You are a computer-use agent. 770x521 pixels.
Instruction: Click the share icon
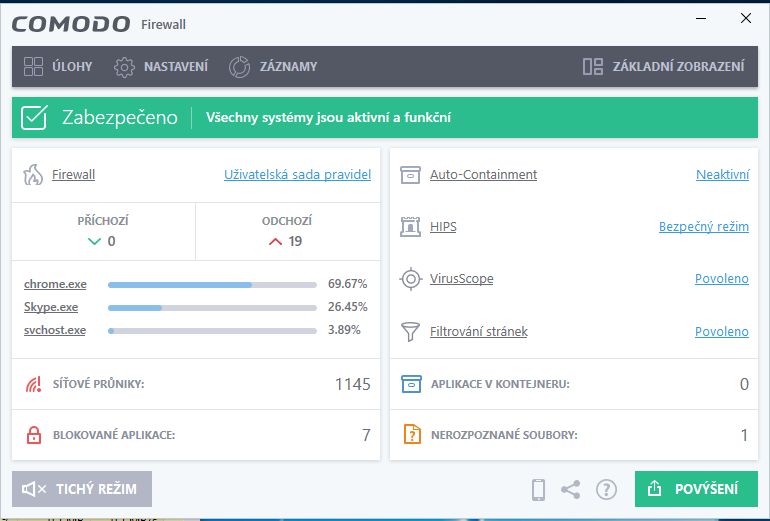(571, 489)
